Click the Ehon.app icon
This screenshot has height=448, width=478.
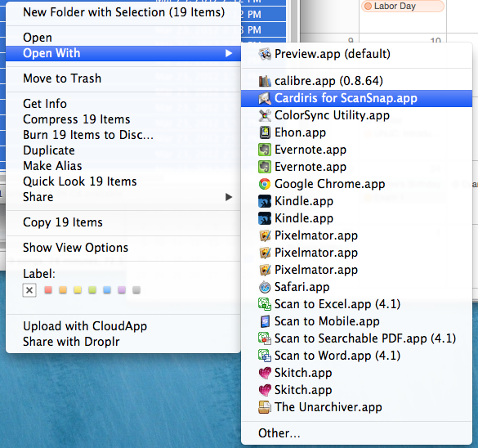265,132
